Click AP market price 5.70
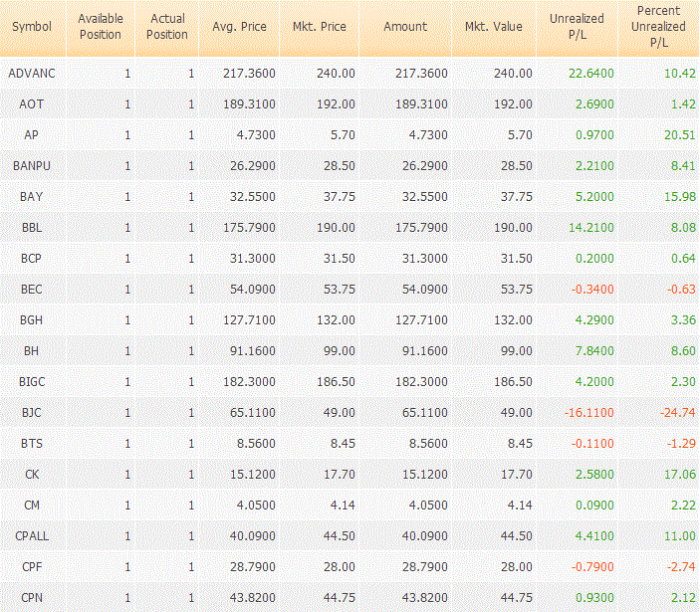The width and height of the screenshot is (700, 612). [343, 134]
